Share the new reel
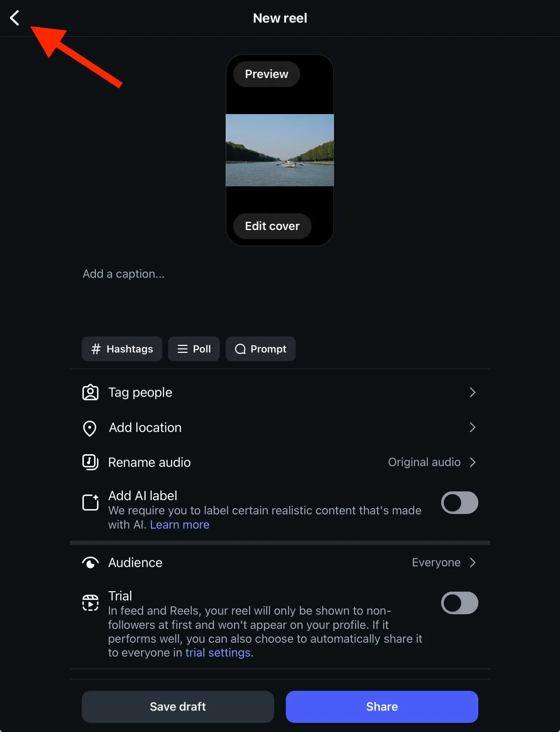 click(382, 706)
